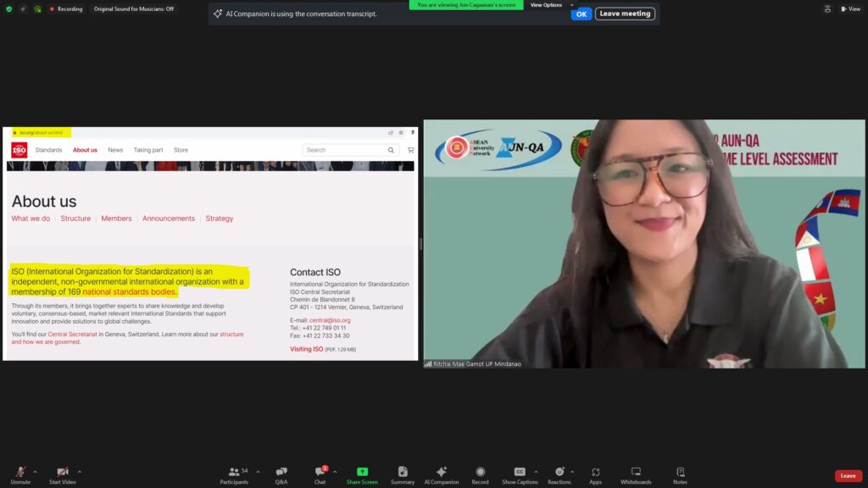Viewport: 868px width, 488px height.
Task: Open the Participants panel
Action: 234,473
